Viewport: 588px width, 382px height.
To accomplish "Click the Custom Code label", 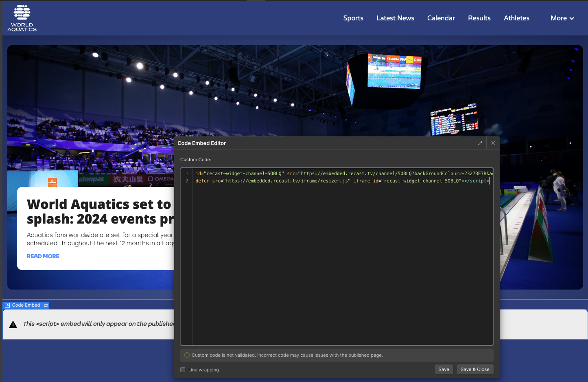I will [x=196, y=160].
